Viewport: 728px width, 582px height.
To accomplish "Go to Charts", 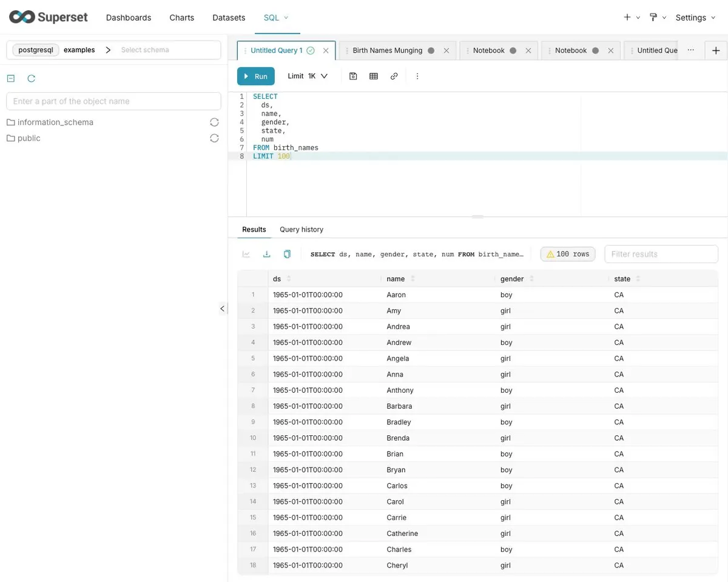I will point(182,18).
